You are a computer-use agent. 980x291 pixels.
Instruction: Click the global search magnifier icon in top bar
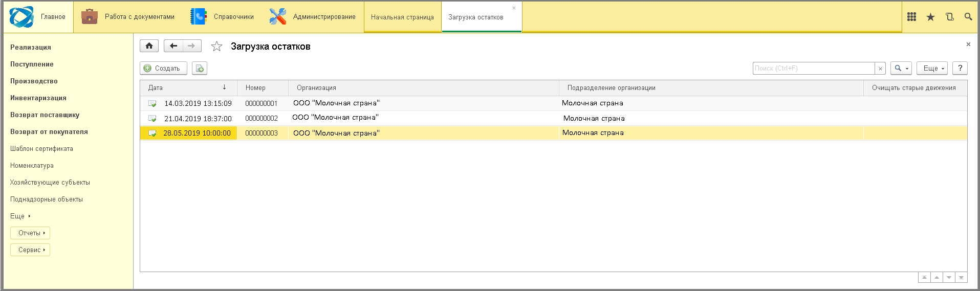968,17
